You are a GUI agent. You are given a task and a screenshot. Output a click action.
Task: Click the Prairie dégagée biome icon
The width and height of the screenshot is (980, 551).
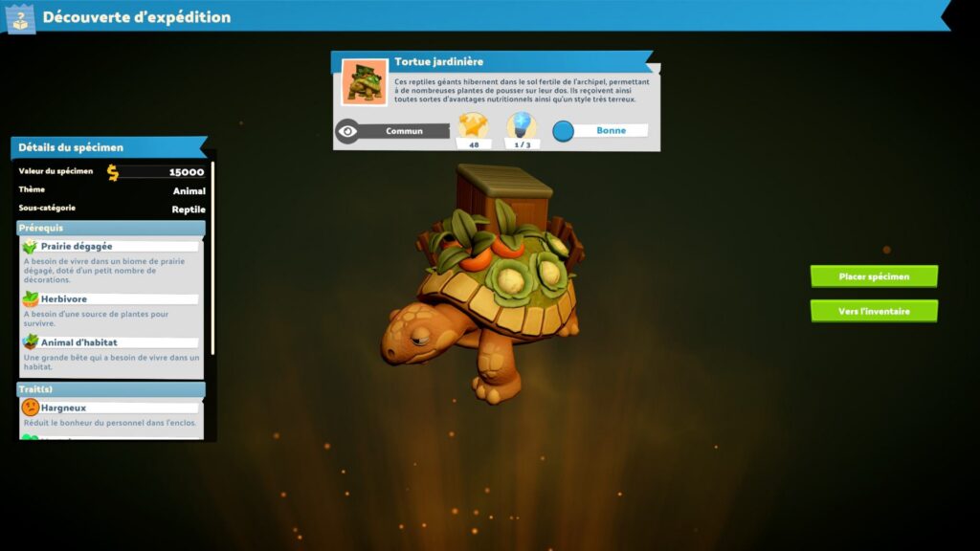tap(30, 247)
